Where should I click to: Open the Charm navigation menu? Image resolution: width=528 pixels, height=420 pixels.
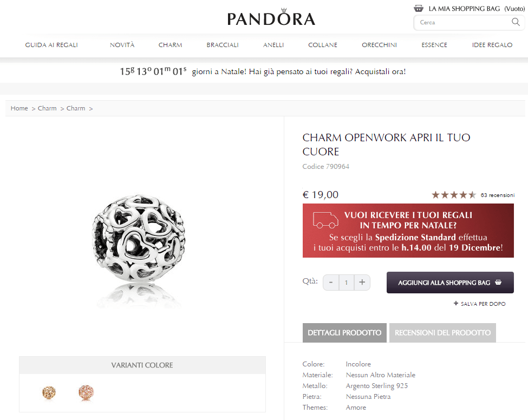click(x=170, y=45)
